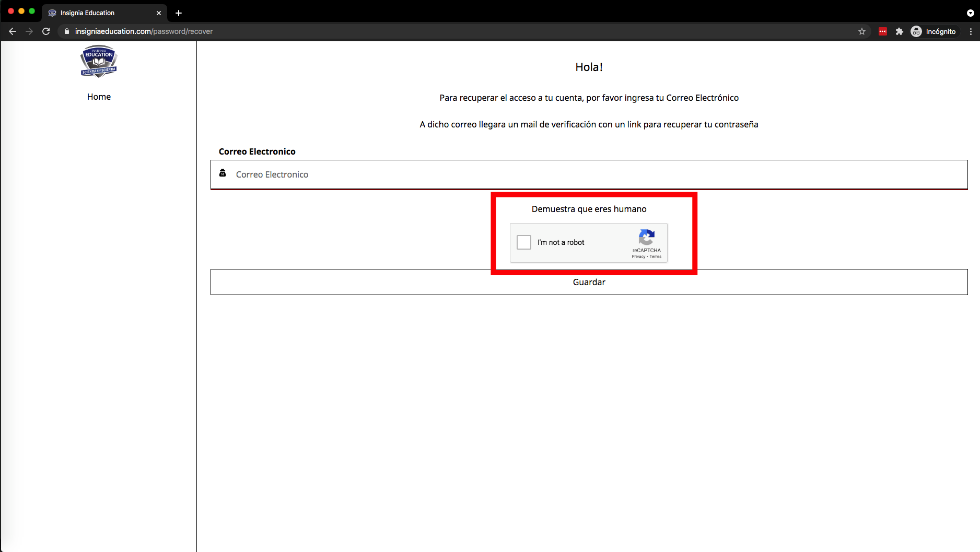980x552 pixels.
Task: Open a new tab with the plus button
Action: [x=179, y=13]
